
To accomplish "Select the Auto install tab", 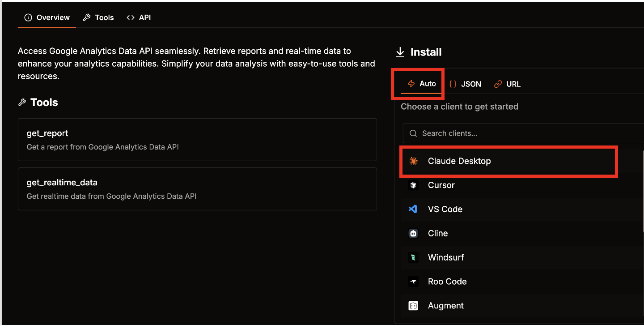I will coord(421,84).
